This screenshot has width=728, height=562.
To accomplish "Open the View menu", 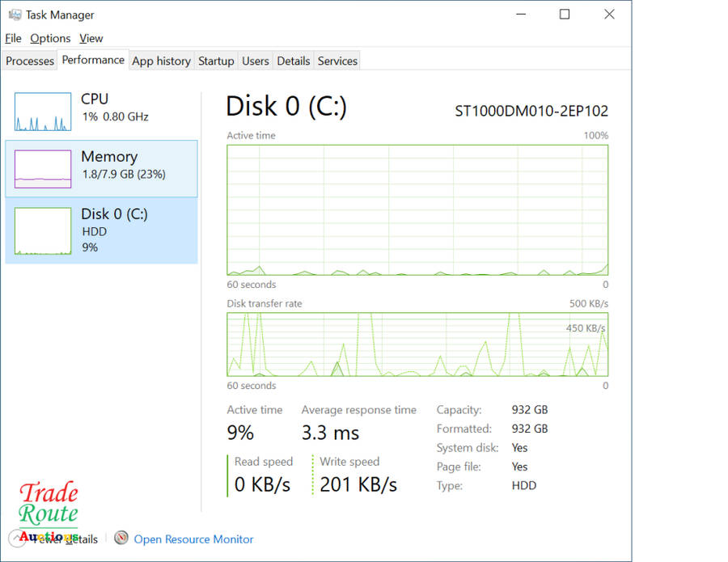I will pos(91,38).
